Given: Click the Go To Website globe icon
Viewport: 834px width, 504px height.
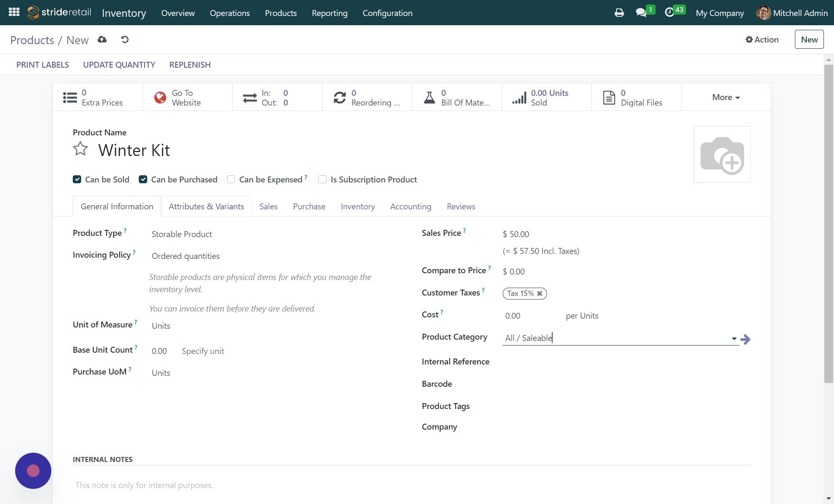Looking at the screenshot, I should point(160,98).
